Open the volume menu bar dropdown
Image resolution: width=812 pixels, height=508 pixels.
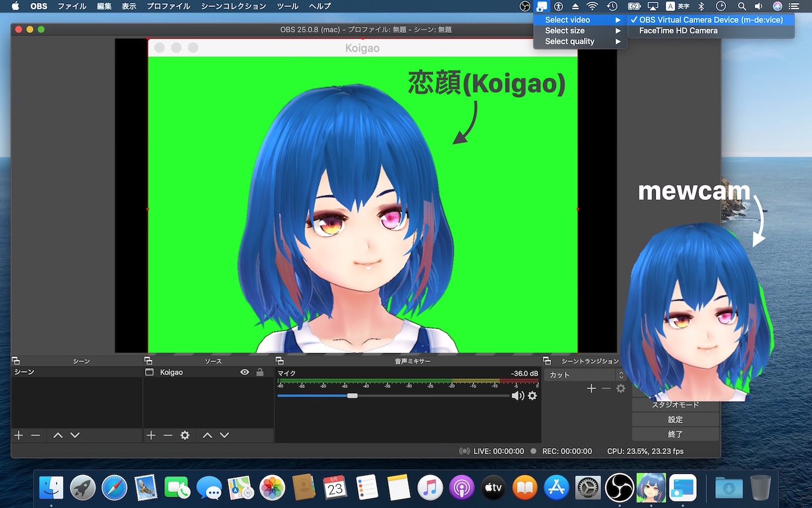(758, 6)
